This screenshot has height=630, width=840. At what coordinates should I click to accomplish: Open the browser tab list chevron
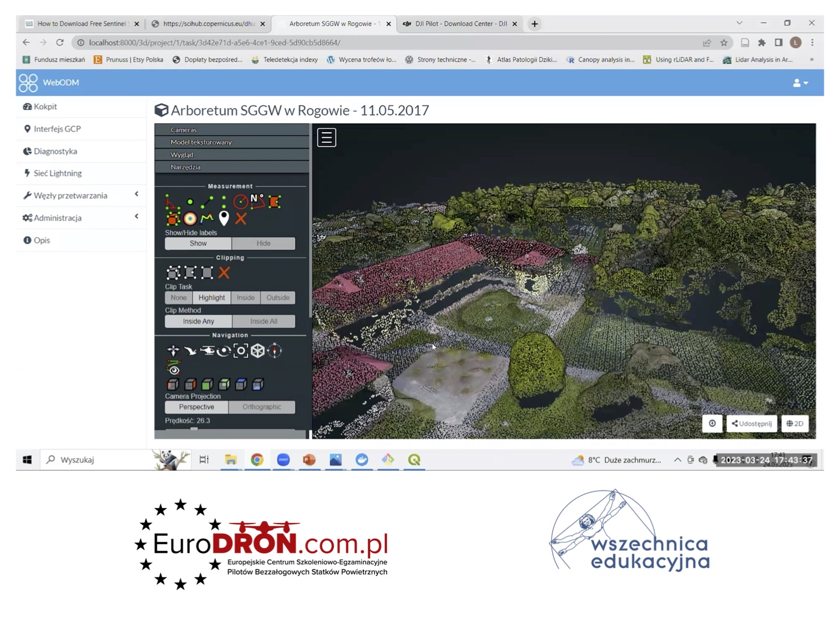tap(739, 24)
